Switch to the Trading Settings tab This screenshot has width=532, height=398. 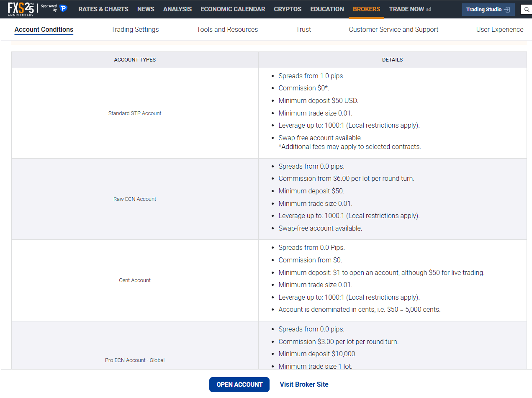135,29
